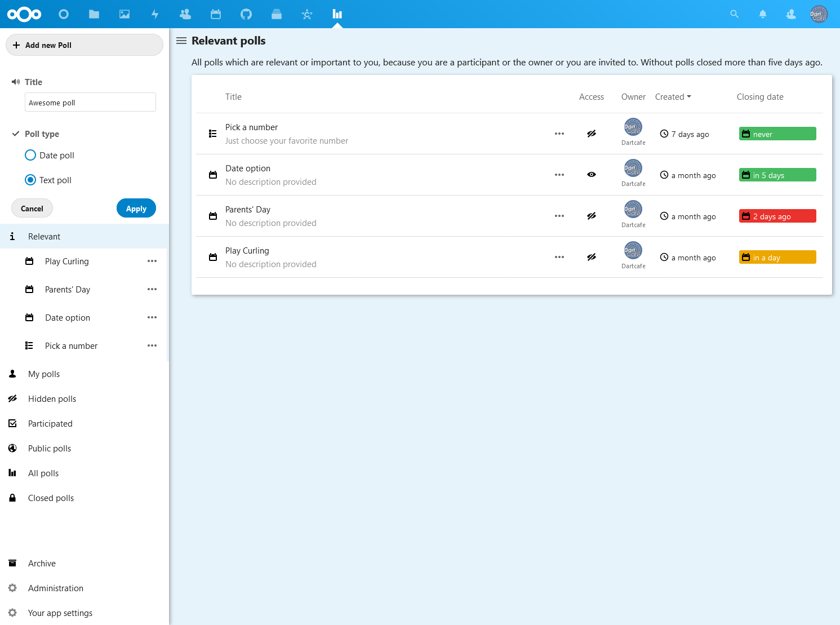This screenshot has height=625, width=840.
Task: Click the search magnifier icon
Action: (734, 14)
